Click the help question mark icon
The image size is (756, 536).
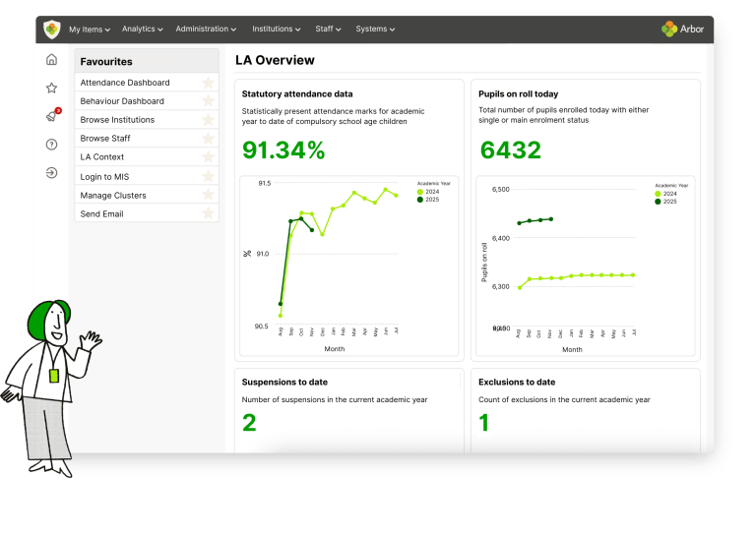click(x=51, y=145)
